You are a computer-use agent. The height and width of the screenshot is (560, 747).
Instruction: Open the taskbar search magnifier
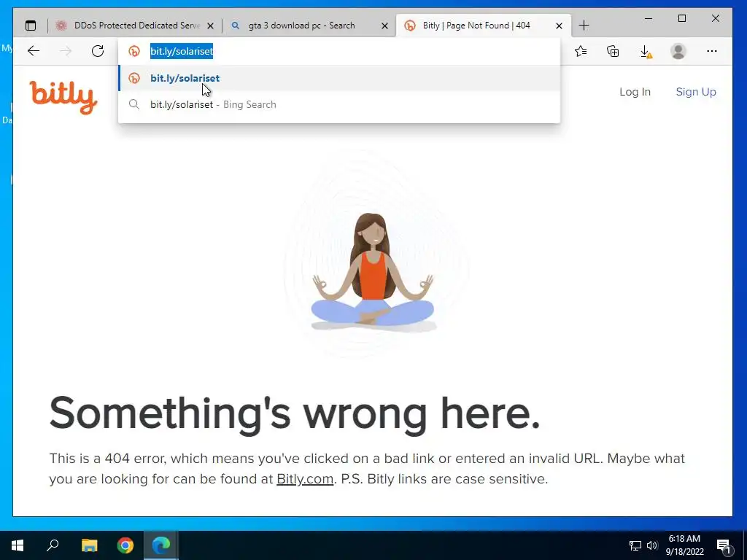[x=53, y=545]
